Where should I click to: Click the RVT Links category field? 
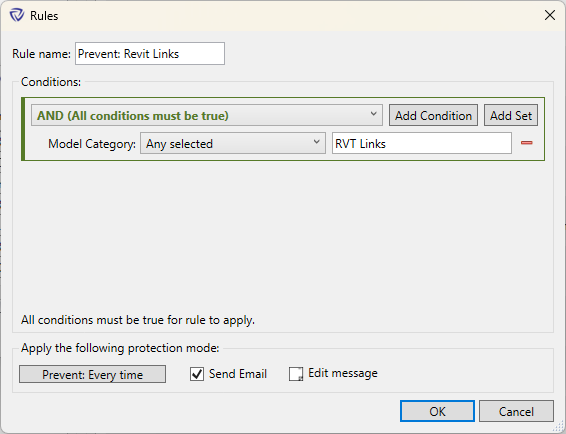click(422, 143)
